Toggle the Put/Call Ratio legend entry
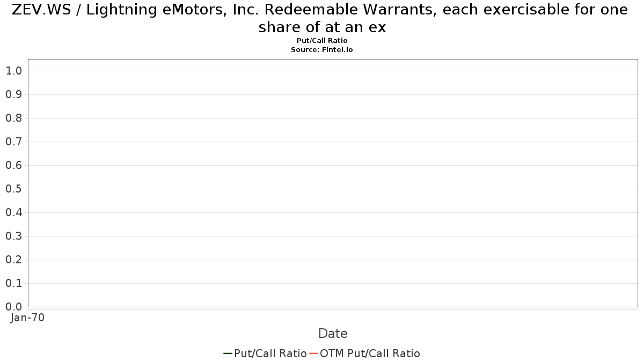This screenshot has height=362, width=644. pos(265,353)
